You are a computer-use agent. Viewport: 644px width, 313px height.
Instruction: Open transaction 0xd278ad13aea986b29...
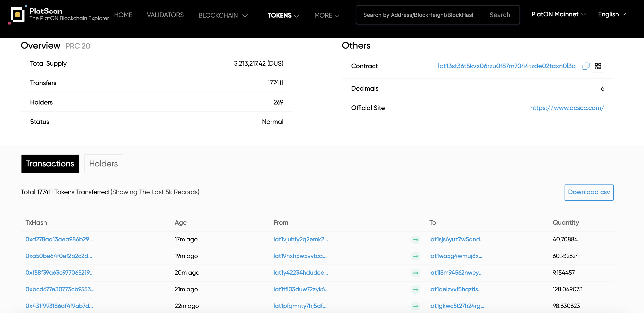(x=59, y=239)
